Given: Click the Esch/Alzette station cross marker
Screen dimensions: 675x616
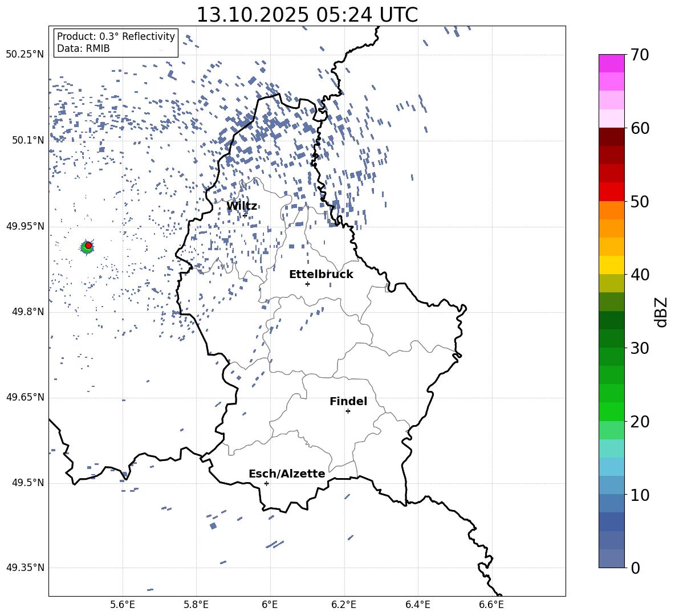Looking at the screenshot, I should click(266, 483).
